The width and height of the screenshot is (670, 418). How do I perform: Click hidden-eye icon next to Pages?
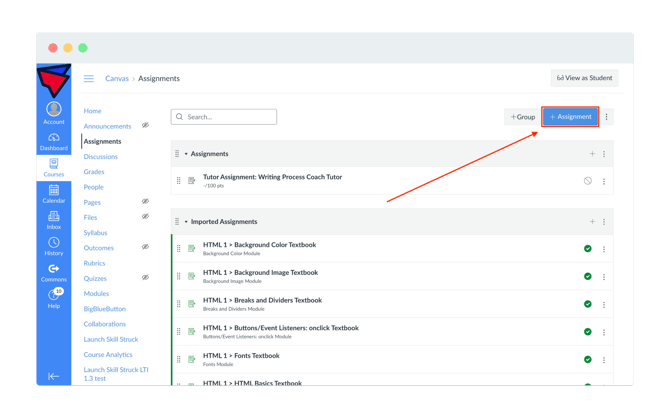145,201
